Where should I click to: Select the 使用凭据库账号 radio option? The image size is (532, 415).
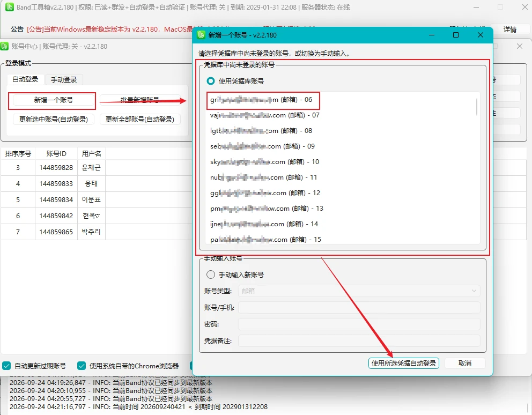(x=211, y=81)
